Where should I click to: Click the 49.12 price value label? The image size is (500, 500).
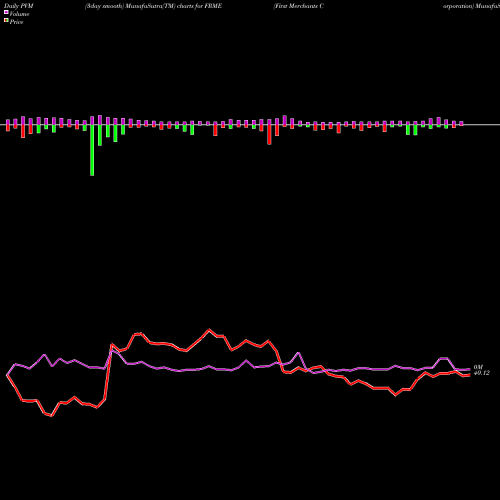pos(482,373)
